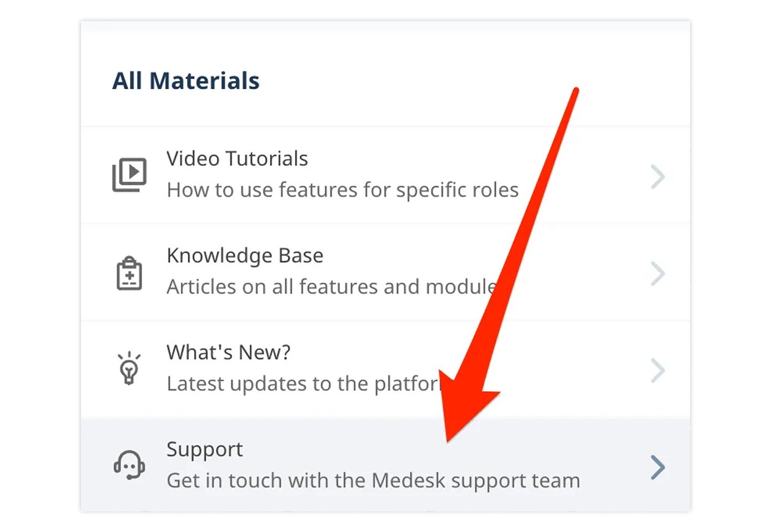Viewport: 771px width, 532px height.
Task: Click the glowing bulb icon for updates
Action: point(130,368)
